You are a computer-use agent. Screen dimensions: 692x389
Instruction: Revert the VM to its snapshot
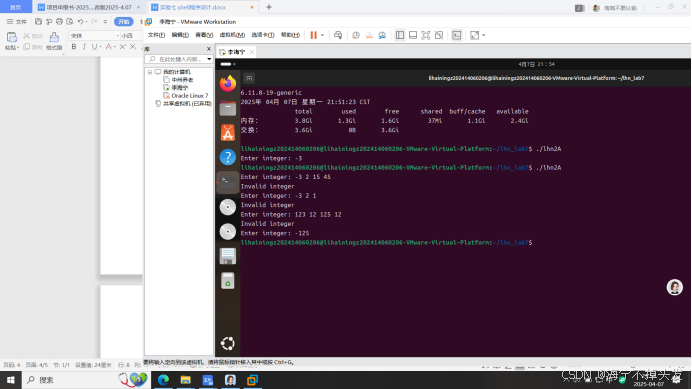tap(369, 35)
